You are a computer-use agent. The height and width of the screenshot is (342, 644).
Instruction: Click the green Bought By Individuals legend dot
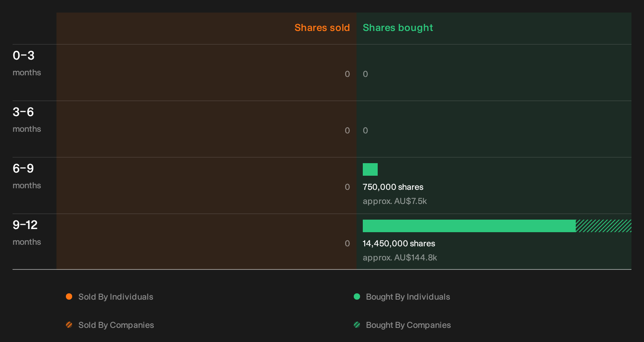pos(357,297)
